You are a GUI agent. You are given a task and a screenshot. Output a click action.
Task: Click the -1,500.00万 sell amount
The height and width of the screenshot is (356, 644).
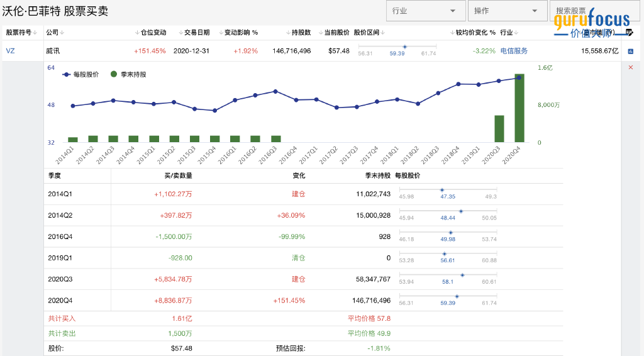coord(174,236)
